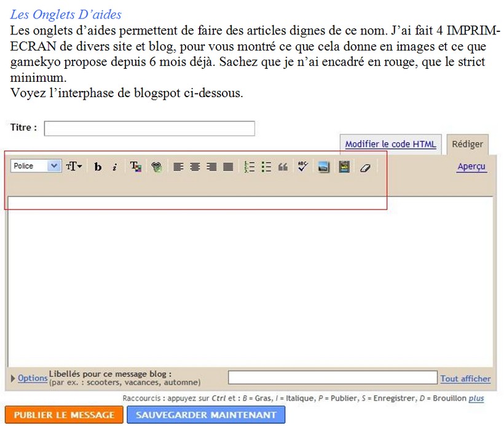This screenshot has height=426, width=504.
Task: Click the Tout afficher link
Action: pos(465,379)
